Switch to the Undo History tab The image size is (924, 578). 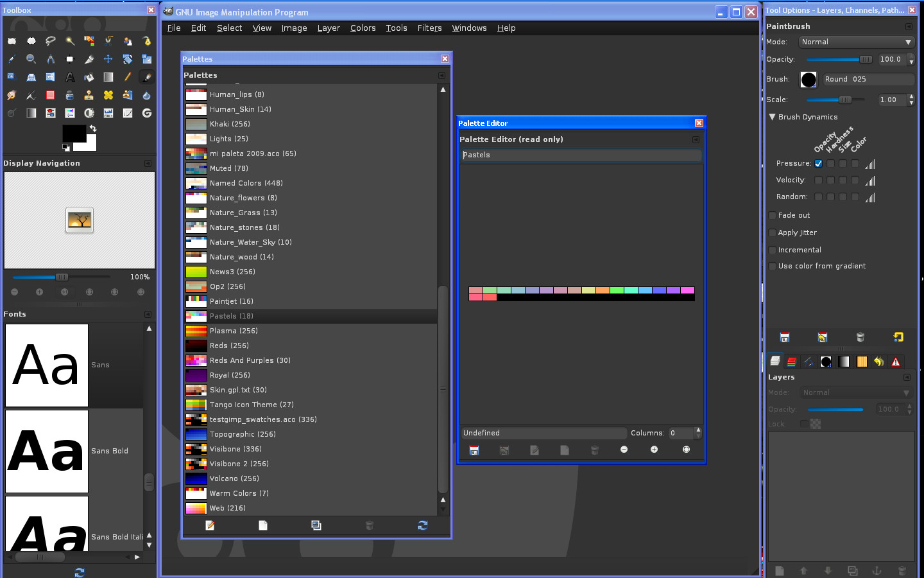pos(878,362)
